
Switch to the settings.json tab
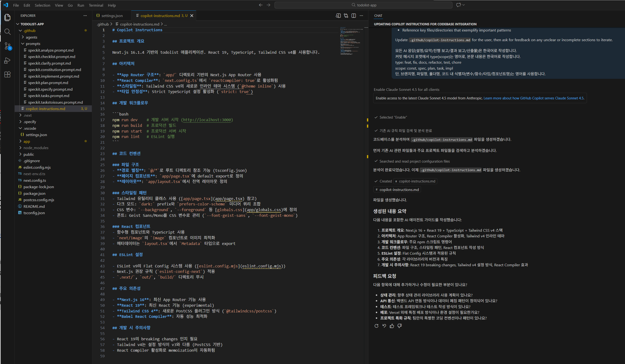112,16
